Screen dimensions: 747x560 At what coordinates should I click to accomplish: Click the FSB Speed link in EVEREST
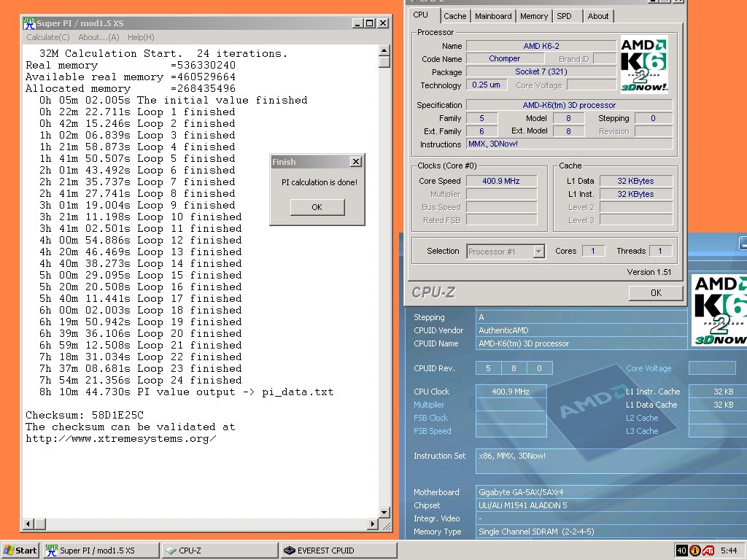coord(432,431)
